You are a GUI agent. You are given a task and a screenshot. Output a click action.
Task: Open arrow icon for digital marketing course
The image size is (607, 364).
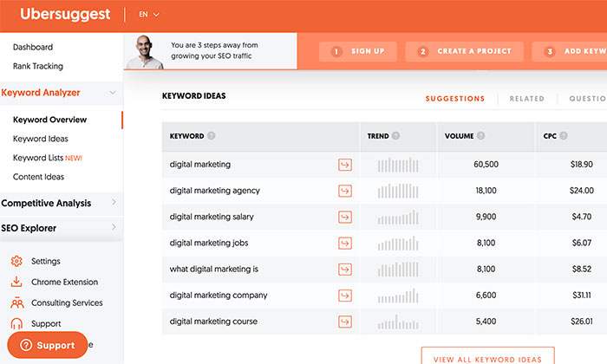(345, 322)
